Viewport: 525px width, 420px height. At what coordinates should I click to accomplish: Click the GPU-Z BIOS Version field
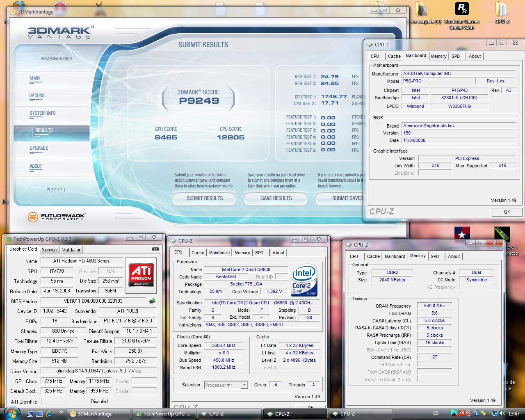(x=93, y=301)
